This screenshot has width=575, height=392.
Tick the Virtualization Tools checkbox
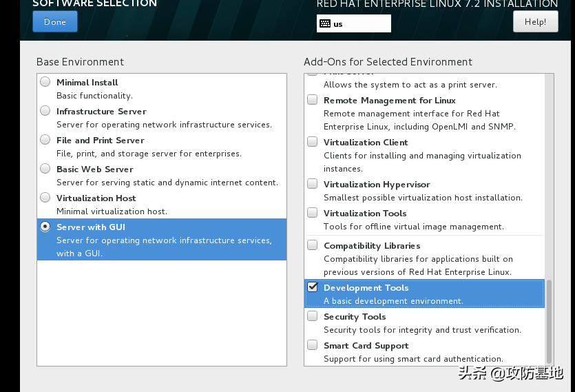point(313,214)
